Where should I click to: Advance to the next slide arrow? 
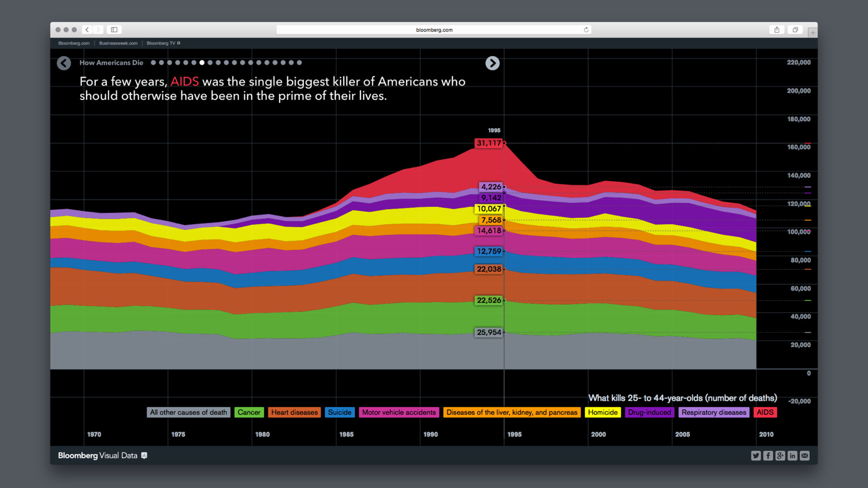tap(492, 63)
